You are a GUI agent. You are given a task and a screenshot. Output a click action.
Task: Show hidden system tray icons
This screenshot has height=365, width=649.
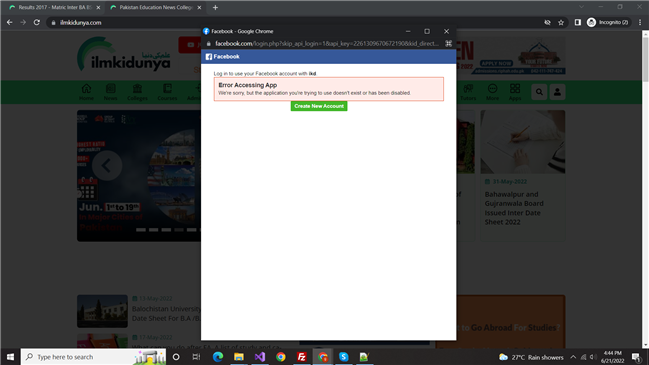coord(573,357)
